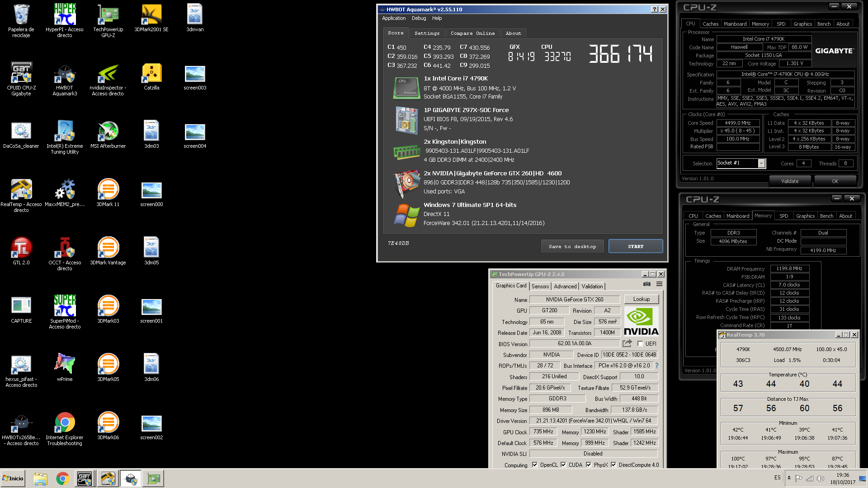The image size is (868, 488).
Task: Open Bench tab in upper CPU-Z window
Action: point(824,24)
